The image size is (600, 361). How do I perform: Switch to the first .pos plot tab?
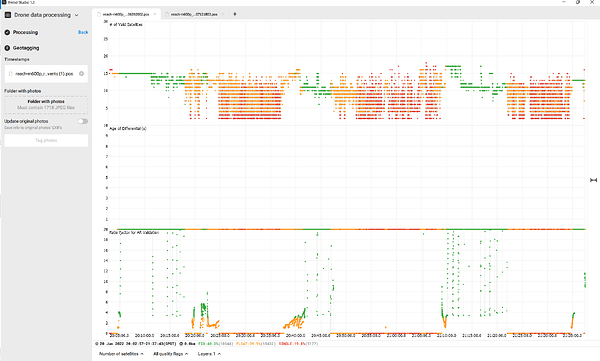pos(126,14)
